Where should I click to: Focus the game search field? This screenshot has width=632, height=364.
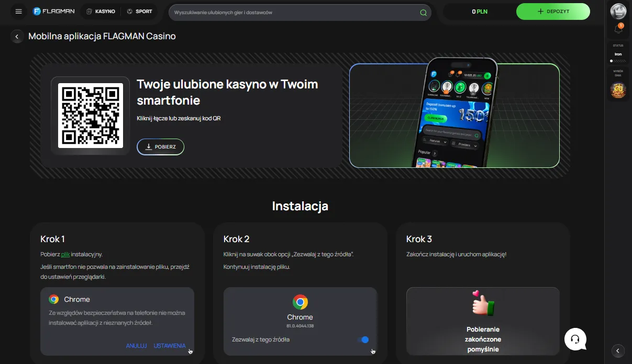click(300, 12)
